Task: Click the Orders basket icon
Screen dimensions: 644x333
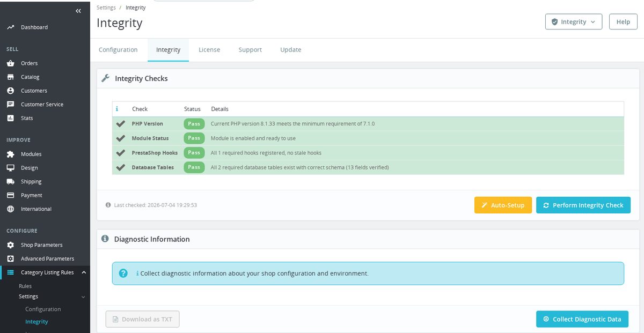Action: [x=10, y=63]
